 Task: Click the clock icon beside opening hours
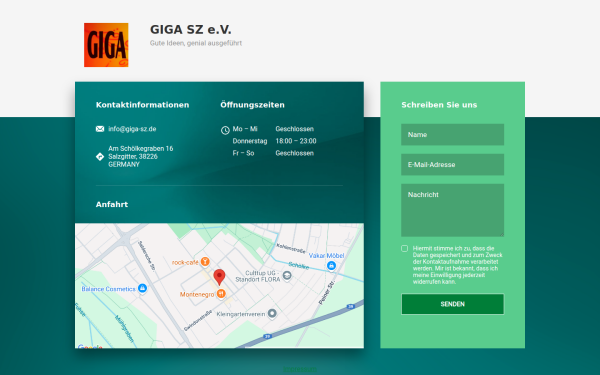click(225, 130)
